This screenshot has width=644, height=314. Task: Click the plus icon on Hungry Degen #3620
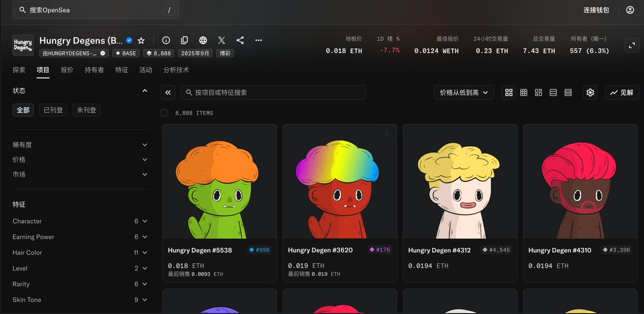(x=387, y=135)
